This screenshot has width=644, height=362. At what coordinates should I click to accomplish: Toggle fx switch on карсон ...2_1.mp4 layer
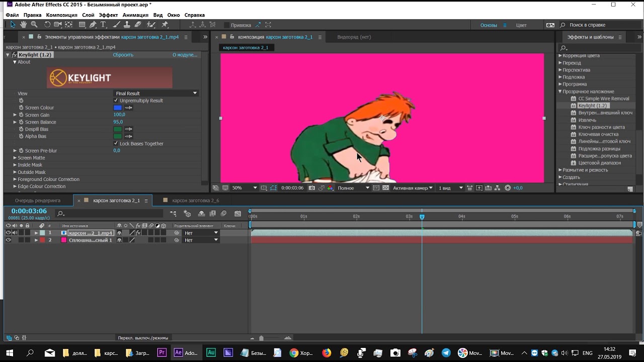coord(138,233)
